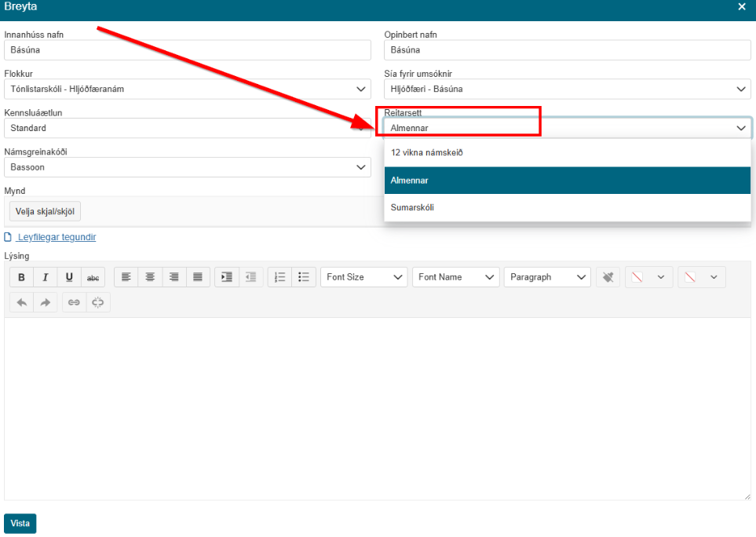Toggle bold formatting in the editor

(x=21, y=277)
